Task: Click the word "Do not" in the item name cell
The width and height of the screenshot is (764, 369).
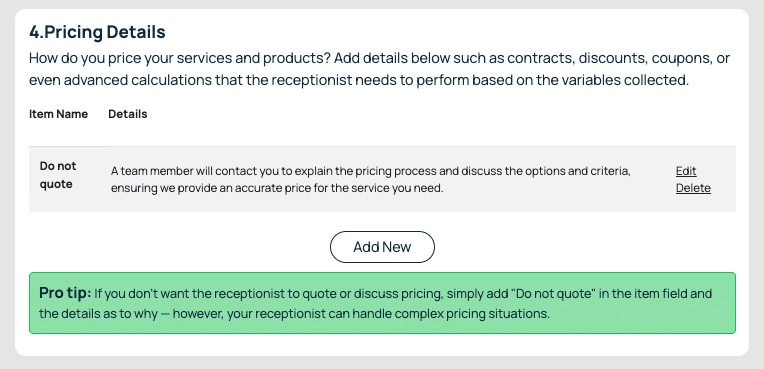Action: (58, 166)
